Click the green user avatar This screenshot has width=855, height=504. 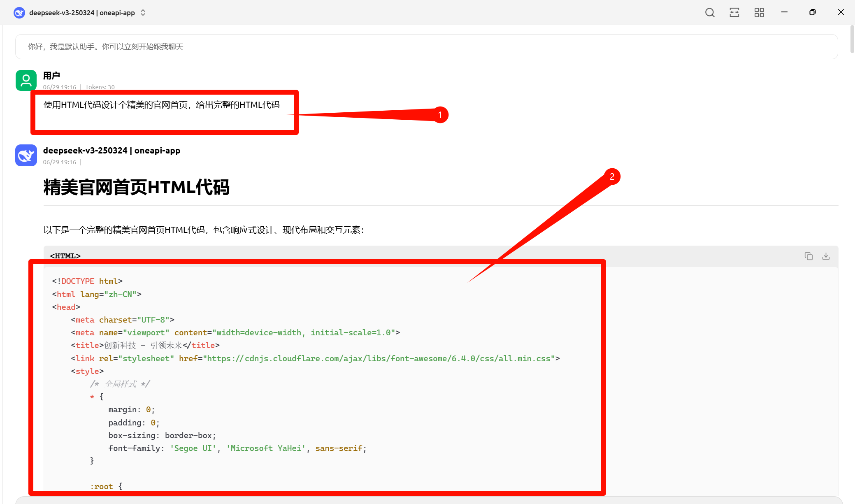[x=26, y=80]
